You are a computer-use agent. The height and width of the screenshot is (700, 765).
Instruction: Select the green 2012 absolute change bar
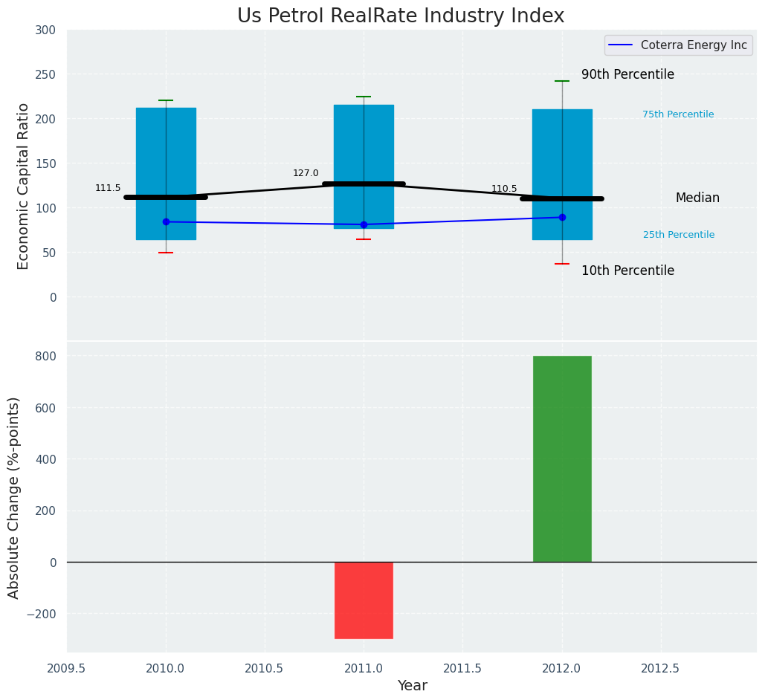tap(562, 458)
